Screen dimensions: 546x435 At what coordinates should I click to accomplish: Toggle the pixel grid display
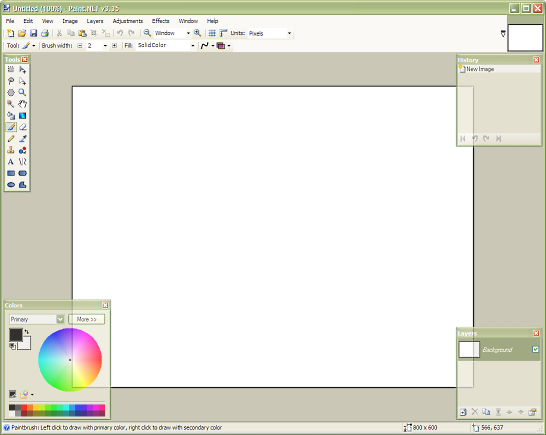click(212, 33)
